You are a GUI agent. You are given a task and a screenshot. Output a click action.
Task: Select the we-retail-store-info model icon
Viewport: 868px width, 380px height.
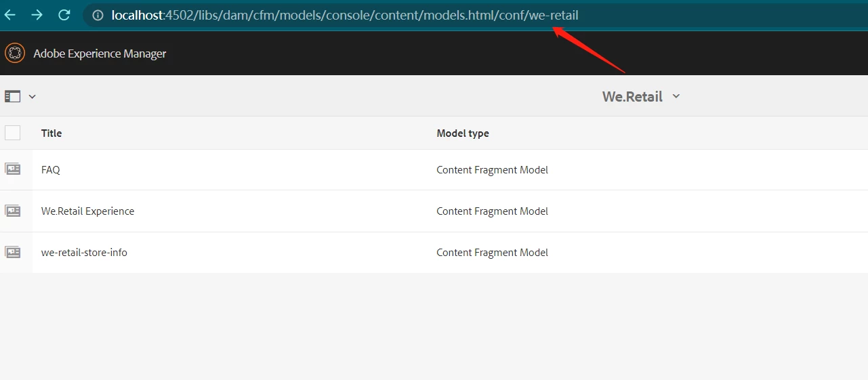pyautogui.click(x=12, y=252)
